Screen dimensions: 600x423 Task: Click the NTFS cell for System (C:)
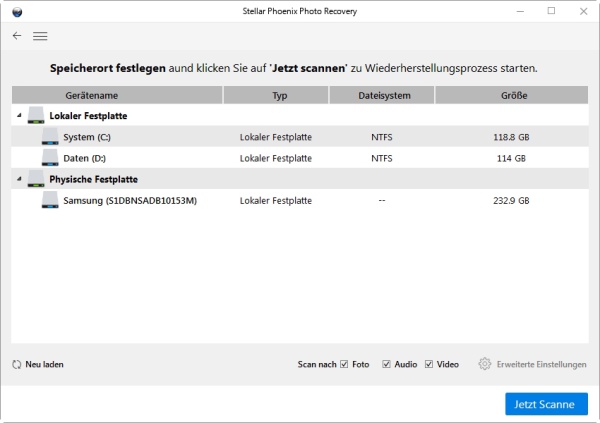382,137
